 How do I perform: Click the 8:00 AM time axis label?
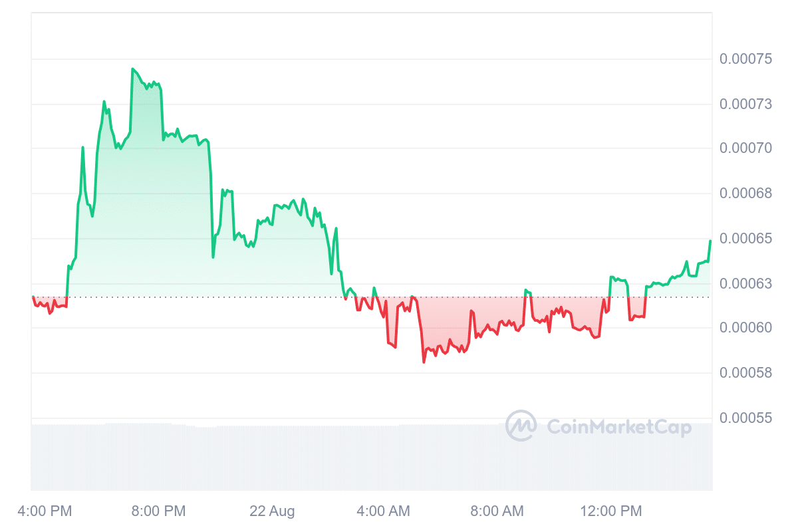[497, 511]
